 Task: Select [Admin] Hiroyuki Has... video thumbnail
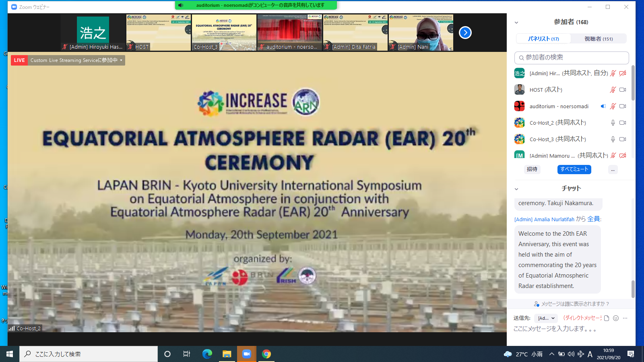pos(93,33)
